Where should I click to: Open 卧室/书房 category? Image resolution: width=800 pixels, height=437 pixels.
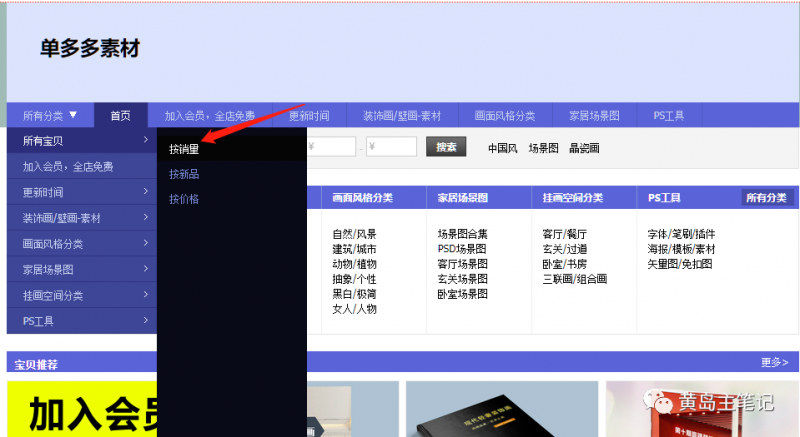[x=565, y=264]
